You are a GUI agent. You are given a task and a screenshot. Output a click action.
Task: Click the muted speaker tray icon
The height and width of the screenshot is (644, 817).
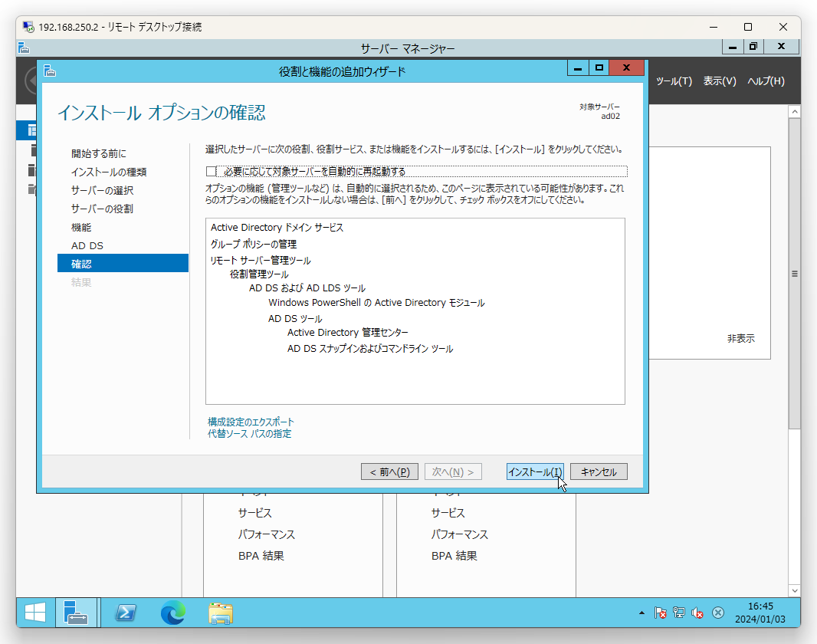click(697, 613)
